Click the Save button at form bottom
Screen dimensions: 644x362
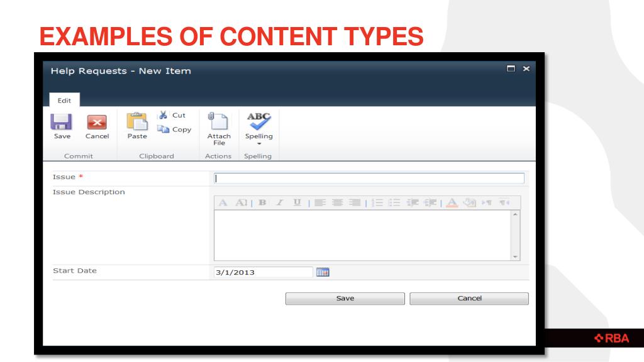point(345,299)
